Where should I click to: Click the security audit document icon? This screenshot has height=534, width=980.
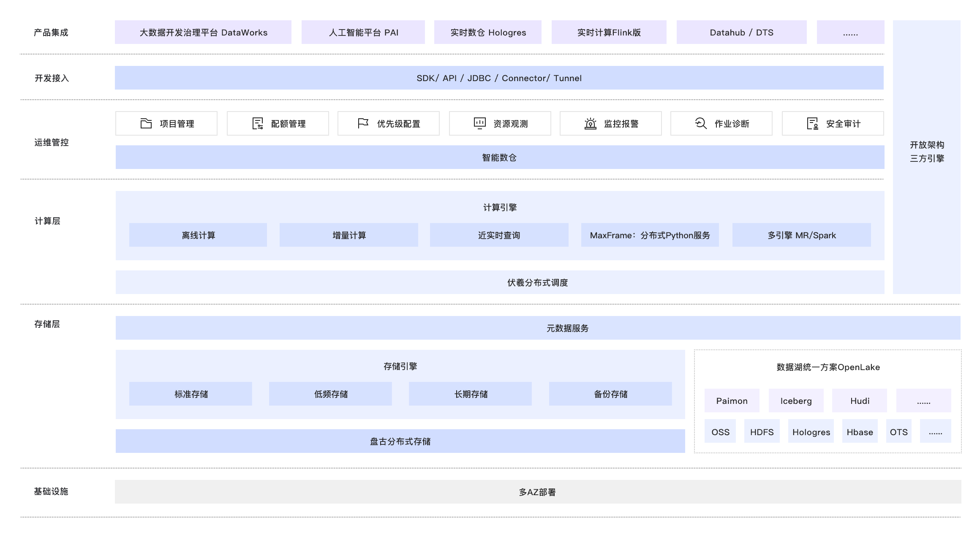click(813, 123)
